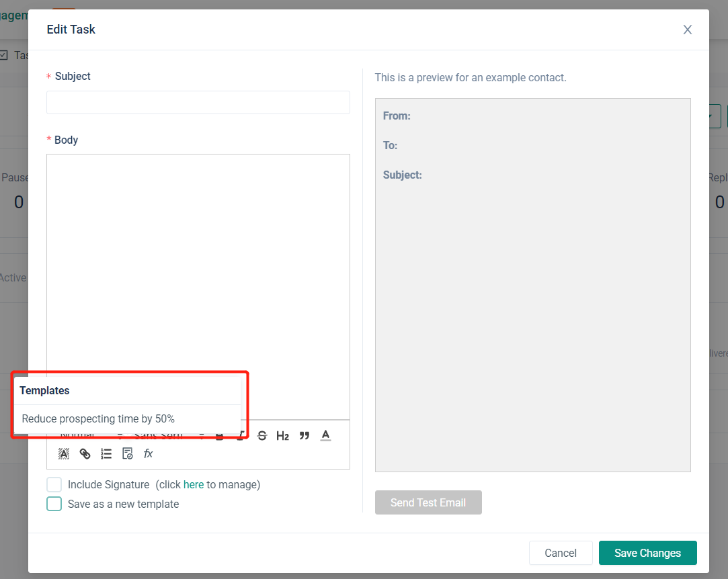Click the 'here' link to manage signature
The image size is (728, 579).
194,484
